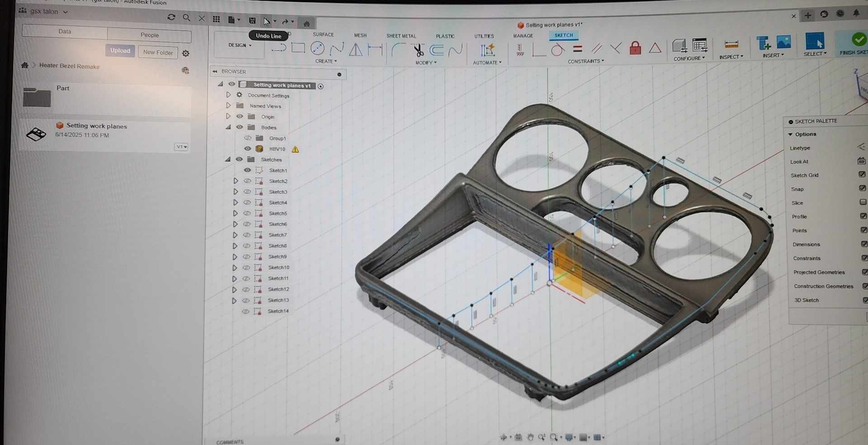Collapse the Options section in Sketch Palette
The height and width of the screenshot is (445, 868).
point(790,134)
